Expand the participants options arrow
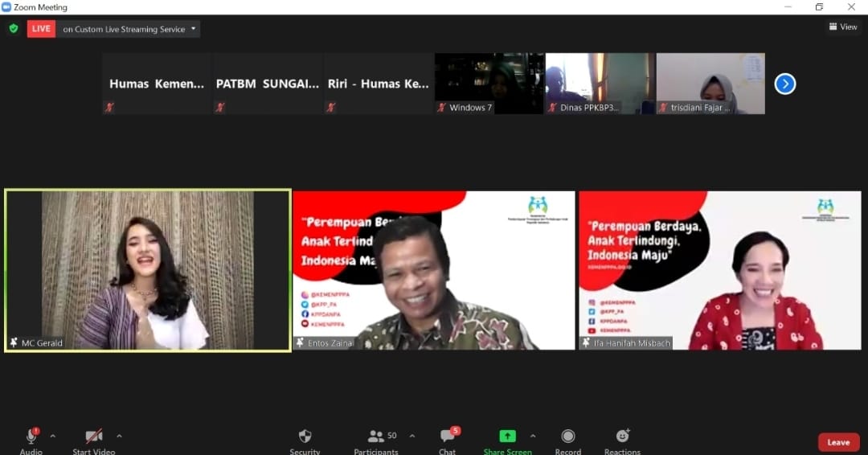 coord(412,437)
